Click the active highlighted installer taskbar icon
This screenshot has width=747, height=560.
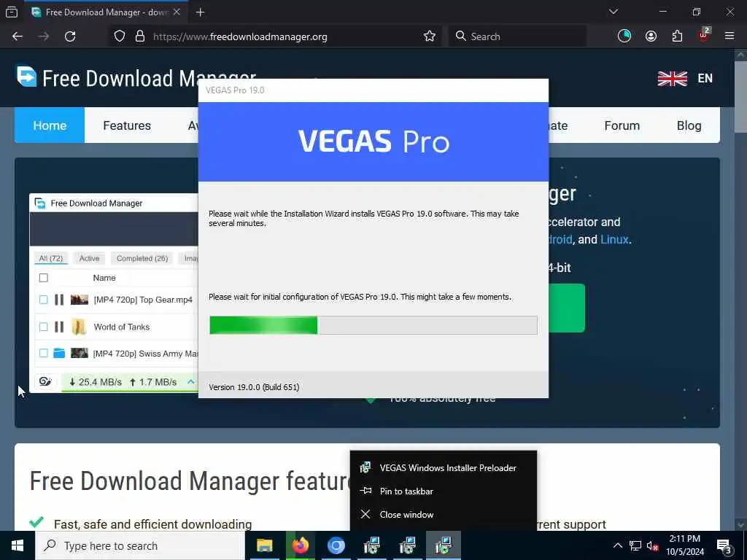click(443, 545)
